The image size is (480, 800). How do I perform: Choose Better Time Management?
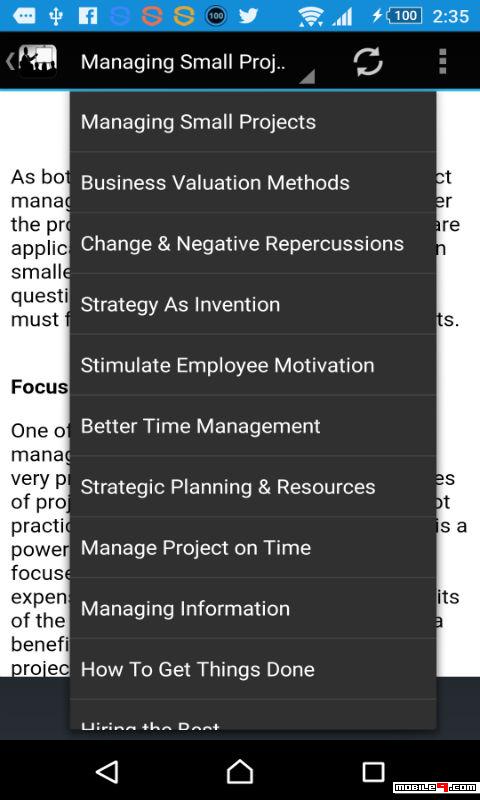253,426
